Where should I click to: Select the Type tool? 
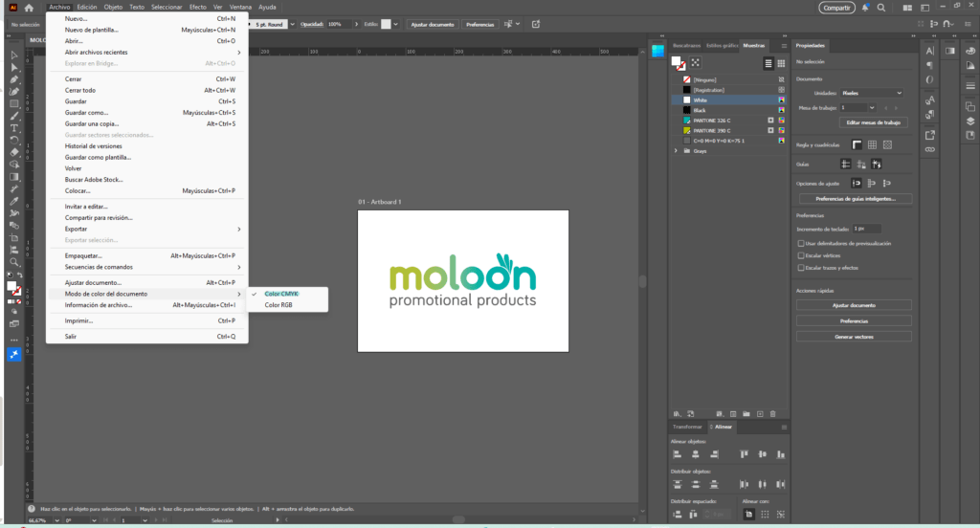pos(14,128)
